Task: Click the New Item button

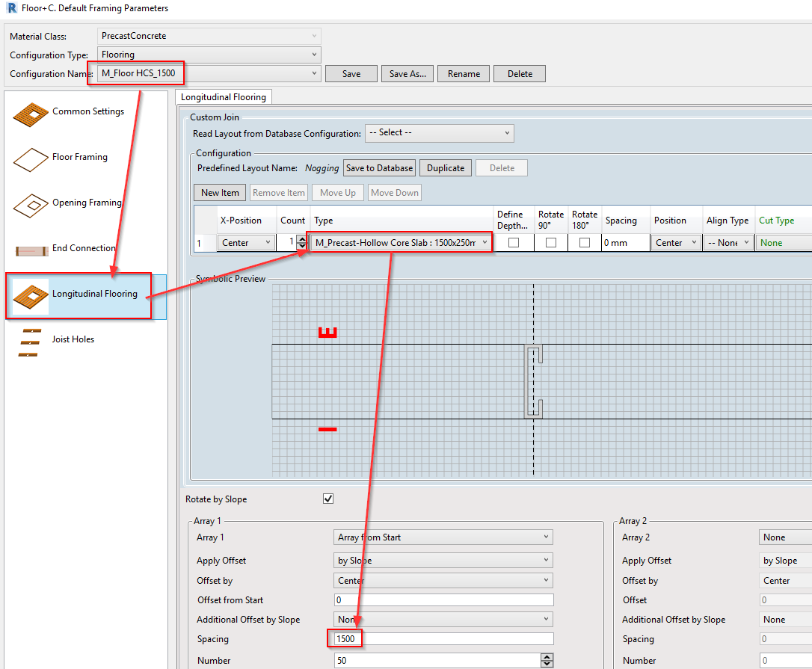Action: [x=220, y=193]
